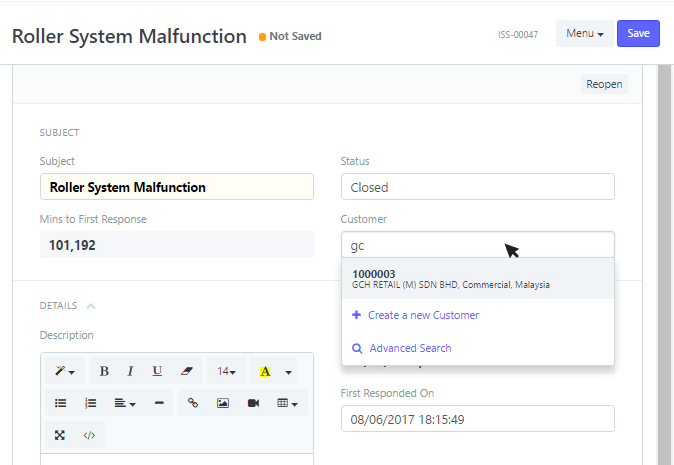Click the yellow highlight color button

tap(265, 371)
